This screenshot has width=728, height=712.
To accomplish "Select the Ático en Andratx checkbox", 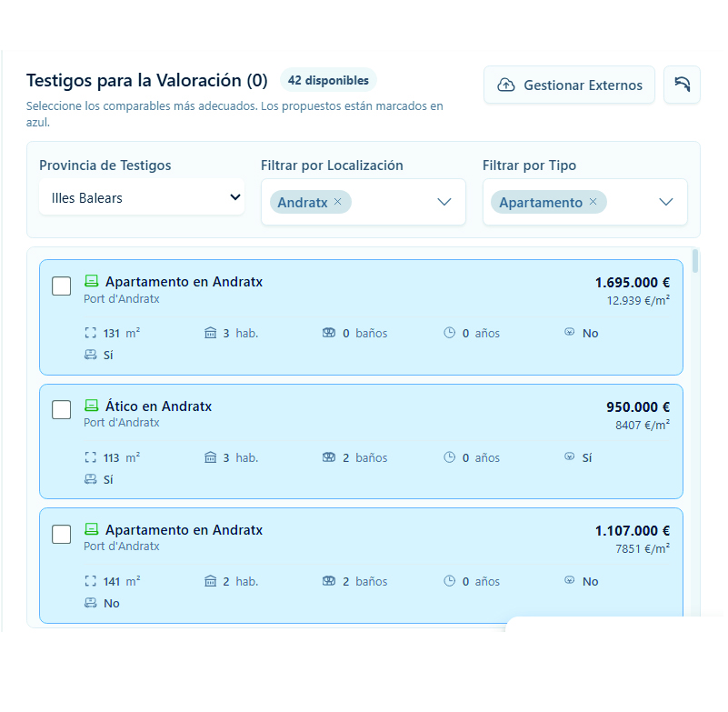I will coord(61,410).
